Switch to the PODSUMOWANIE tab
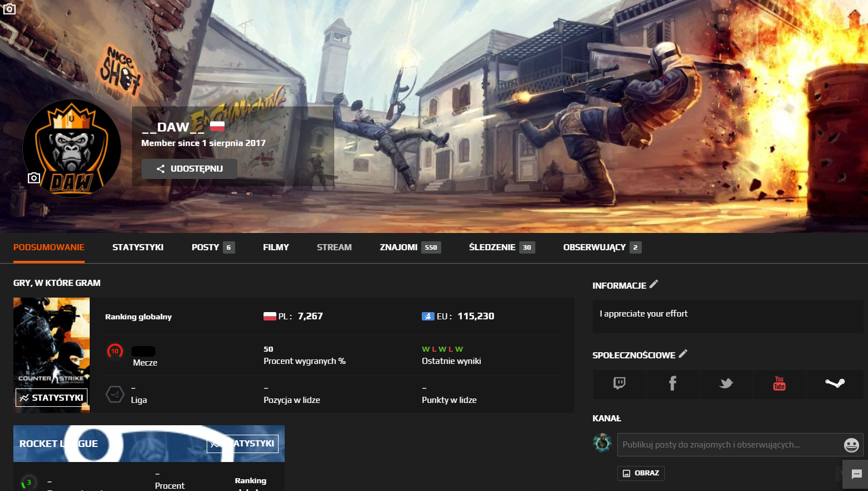The image size is (868, 491). click(49, 247)
